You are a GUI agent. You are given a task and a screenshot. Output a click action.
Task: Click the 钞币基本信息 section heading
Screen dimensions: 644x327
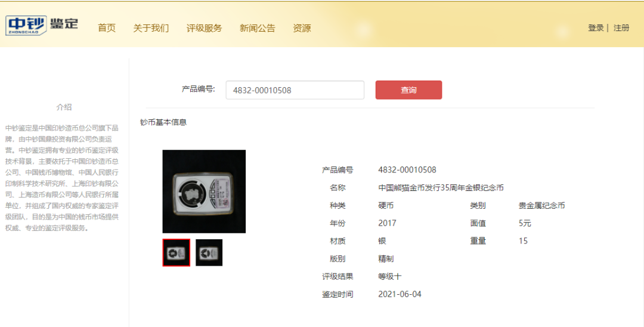(163, 122)
